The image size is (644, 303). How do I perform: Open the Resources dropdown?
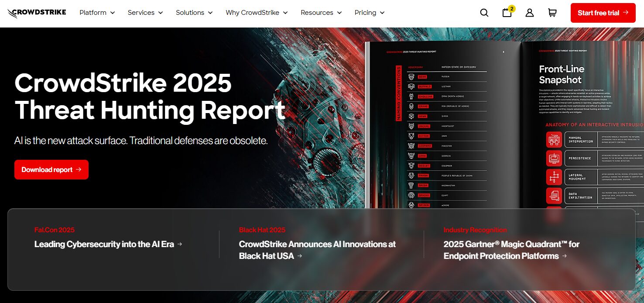pyautogui.click(x=321, y=13)
